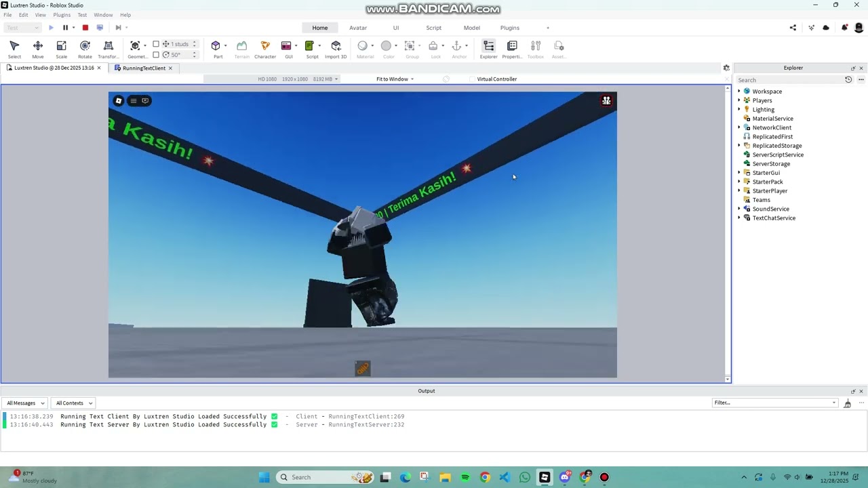The height and width of the screenshot is (488, 868).
Task: Enable the move snap studs checkbox
Action: click(x=156, y=44)
